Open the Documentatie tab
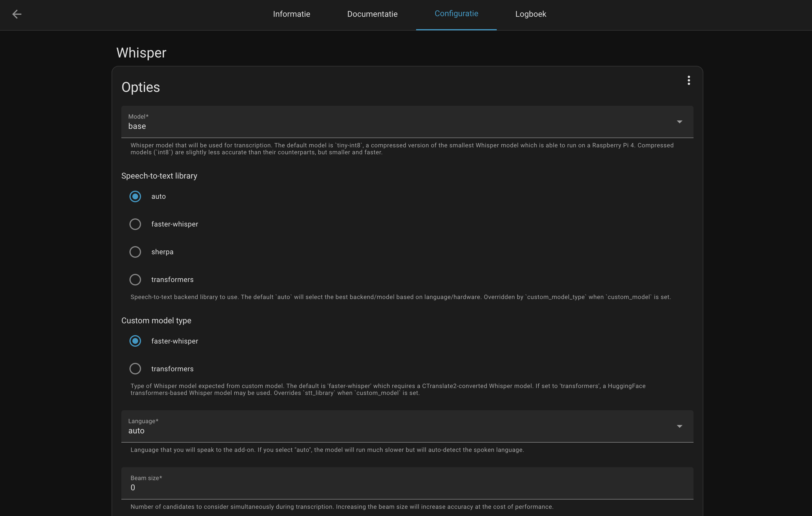The width and height of the screenshot is (812, 516). click(x=372, y=14)
